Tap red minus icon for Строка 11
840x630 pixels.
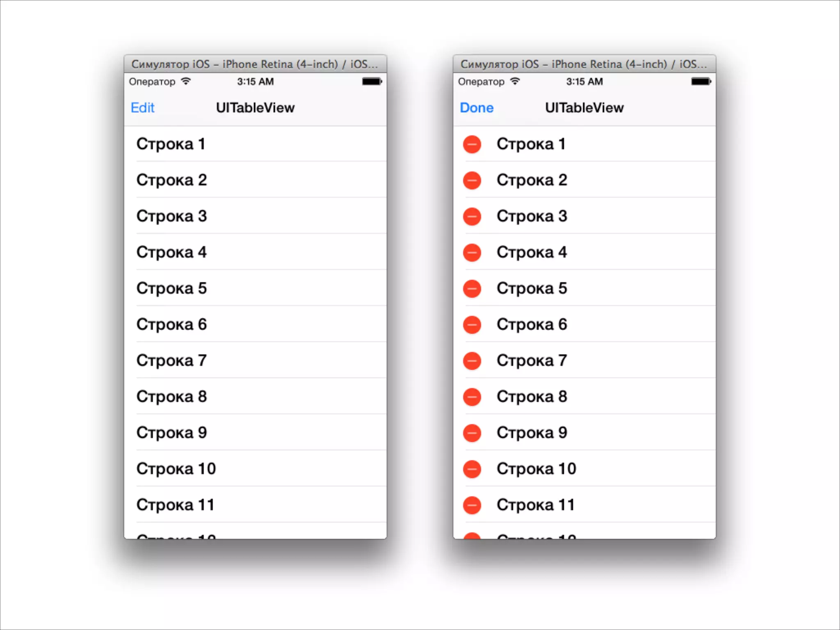(x=472, y=505)
